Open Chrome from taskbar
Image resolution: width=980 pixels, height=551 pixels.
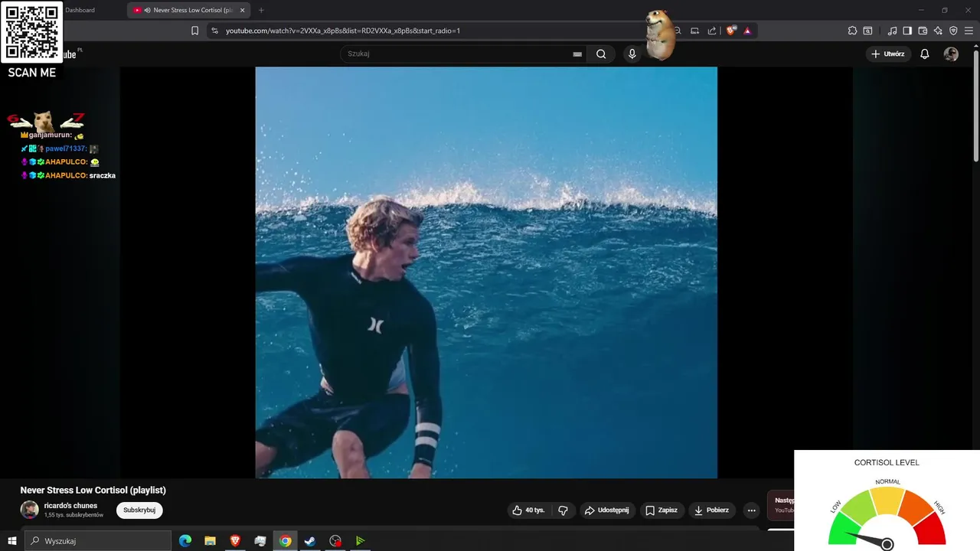tap(285, 541)
